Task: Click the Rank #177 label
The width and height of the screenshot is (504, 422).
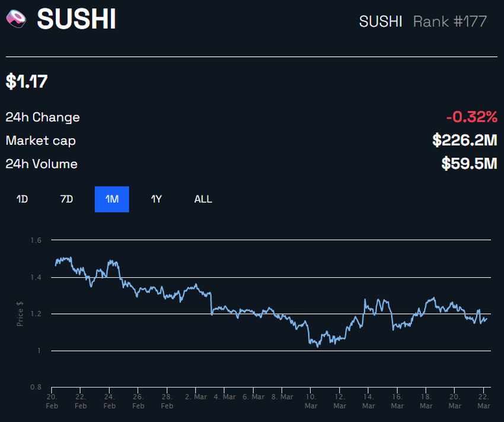Action: [x=449, y=21]
